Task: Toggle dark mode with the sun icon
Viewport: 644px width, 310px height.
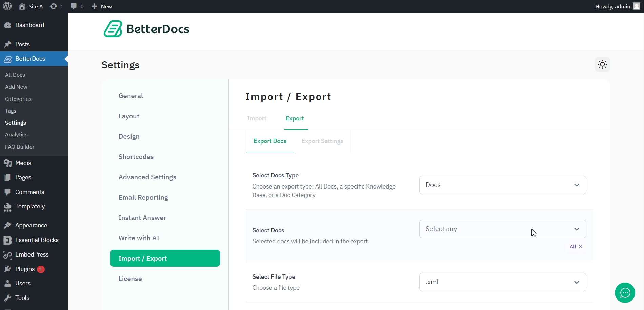Action: click(602, 64)
